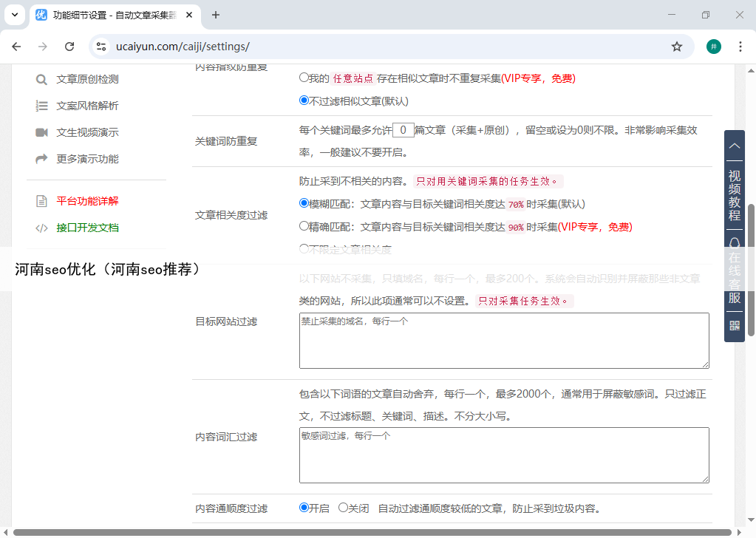The width and height of the screenshot is (756, 538).
Task: Expand the tab search dropdown arrow
Action: point(15,15)
